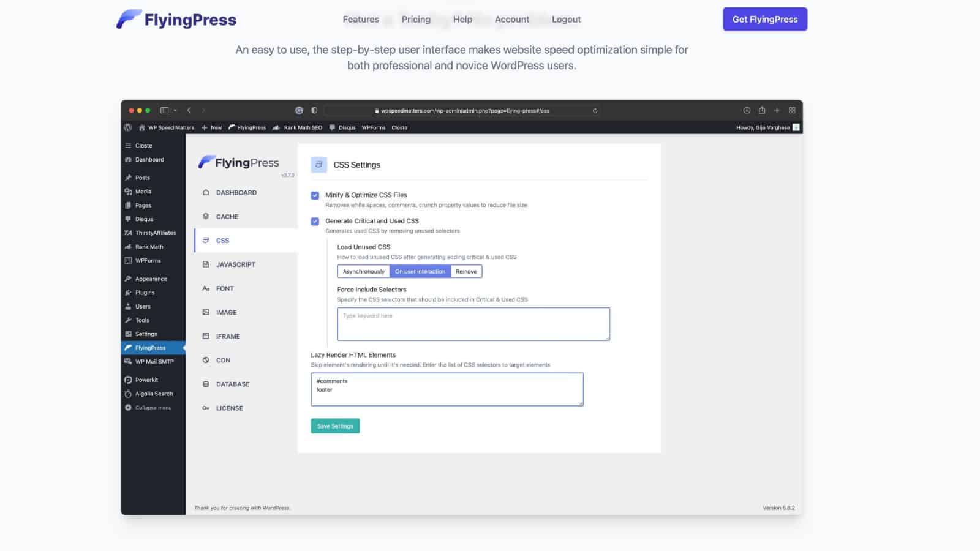Screen dimensions: 980x551
Task: Open the Pricing page
Action: coord(416,20)
